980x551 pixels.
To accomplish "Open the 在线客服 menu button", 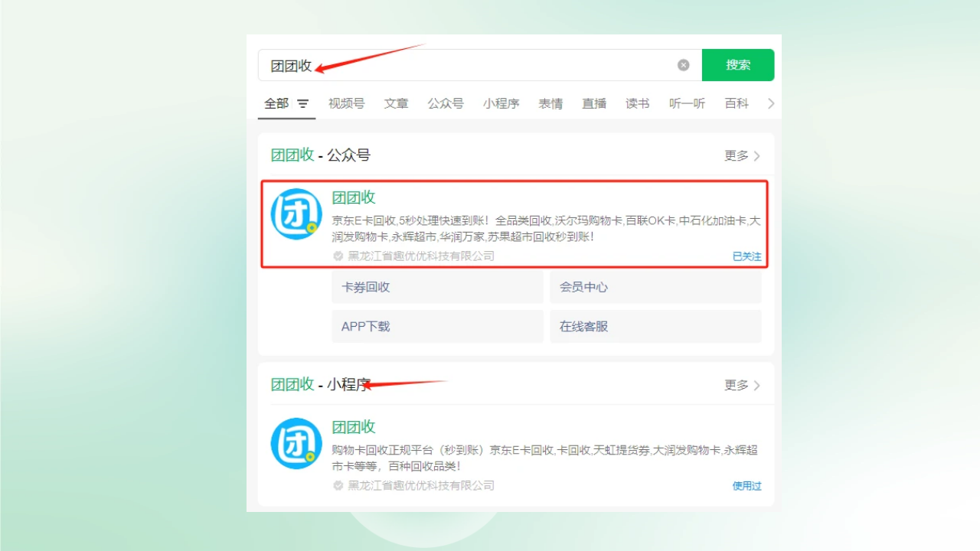I will click(x=655, y=326).
